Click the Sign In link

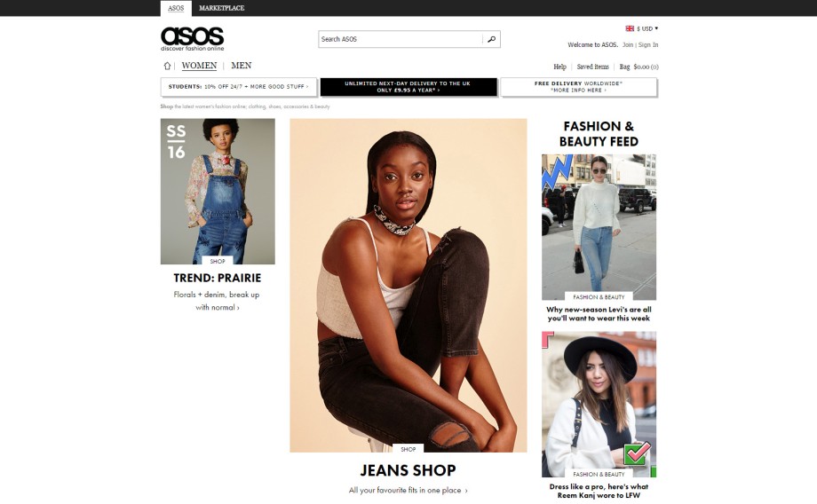(x=648, y=44)
